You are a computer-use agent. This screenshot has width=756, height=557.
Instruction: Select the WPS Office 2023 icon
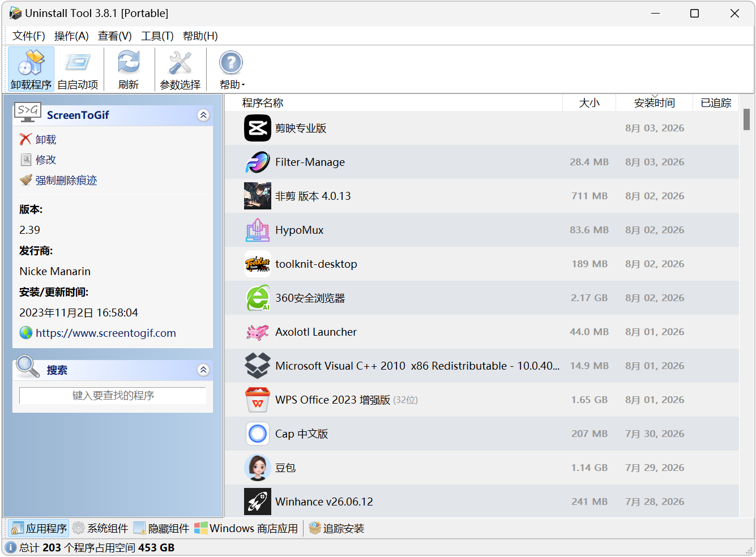258,400
